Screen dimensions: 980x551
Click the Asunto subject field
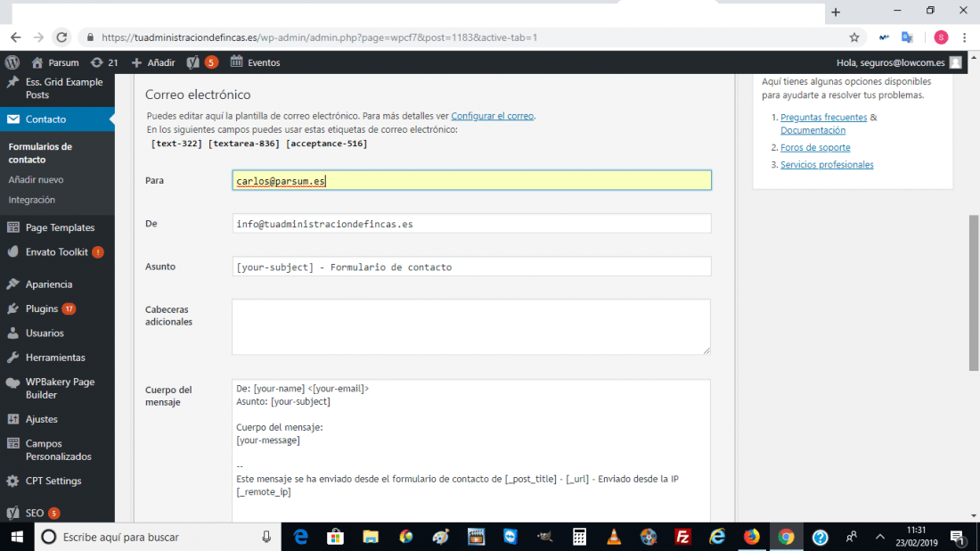coord(471,267)
